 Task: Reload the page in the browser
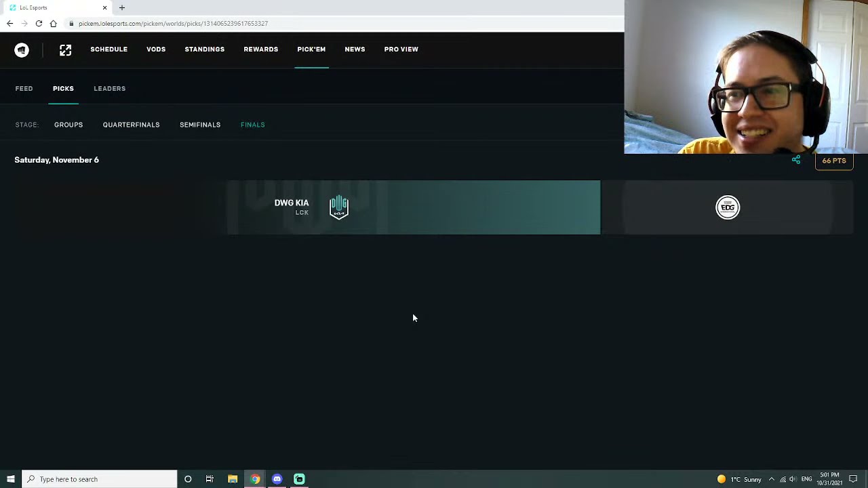[39, 24]
